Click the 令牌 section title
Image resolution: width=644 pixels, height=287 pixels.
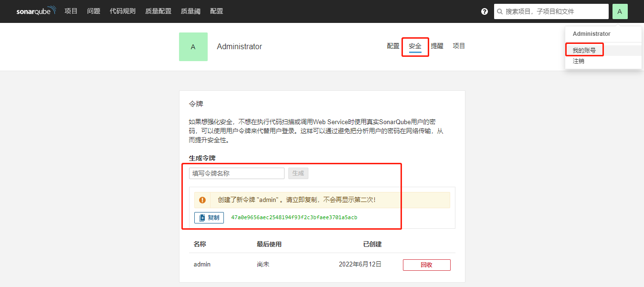pyautogui.click(x=196, y=104)
